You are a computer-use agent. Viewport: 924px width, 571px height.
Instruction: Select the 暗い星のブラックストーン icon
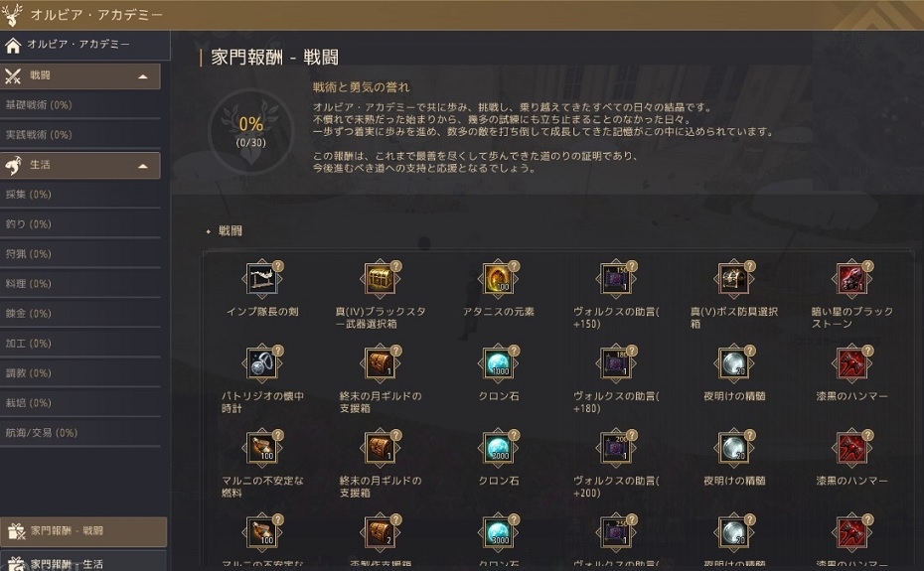pyautogui.click(x=852, y=279)
